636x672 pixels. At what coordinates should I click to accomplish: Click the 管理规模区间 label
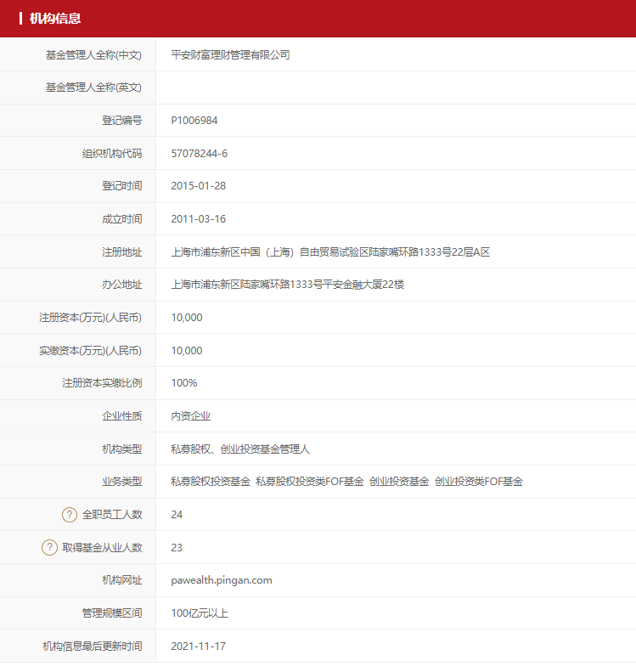coord(112,613)
